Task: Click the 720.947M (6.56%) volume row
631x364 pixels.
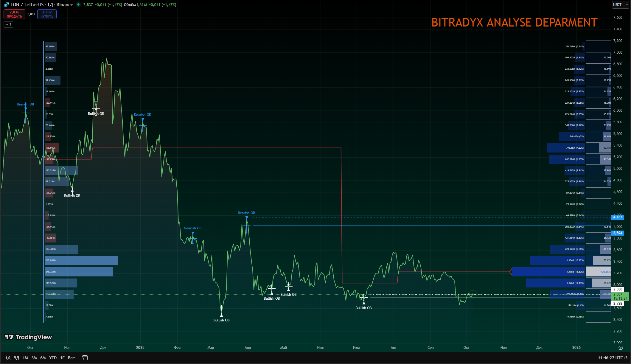Action: (568, 249)
